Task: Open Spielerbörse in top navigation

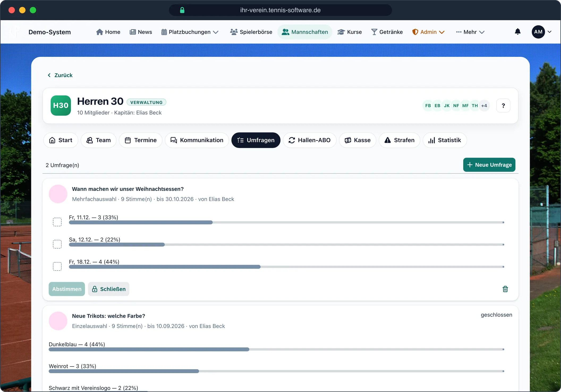Action: [251, 32]
